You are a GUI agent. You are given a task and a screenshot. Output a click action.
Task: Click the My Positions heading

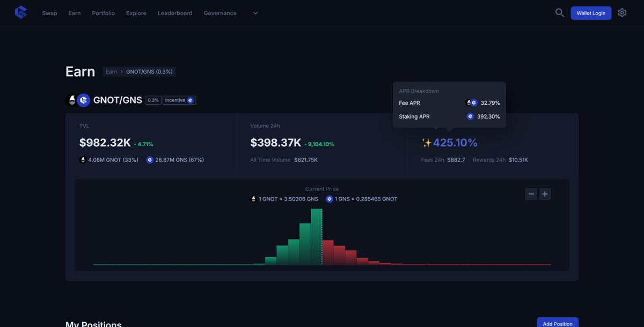point(93,324)
